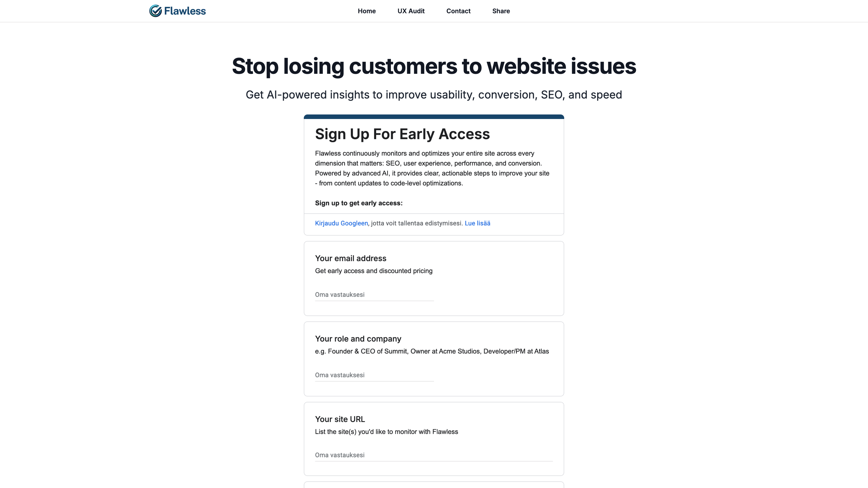Click the 'Your site URL' question label

point(340,419)
